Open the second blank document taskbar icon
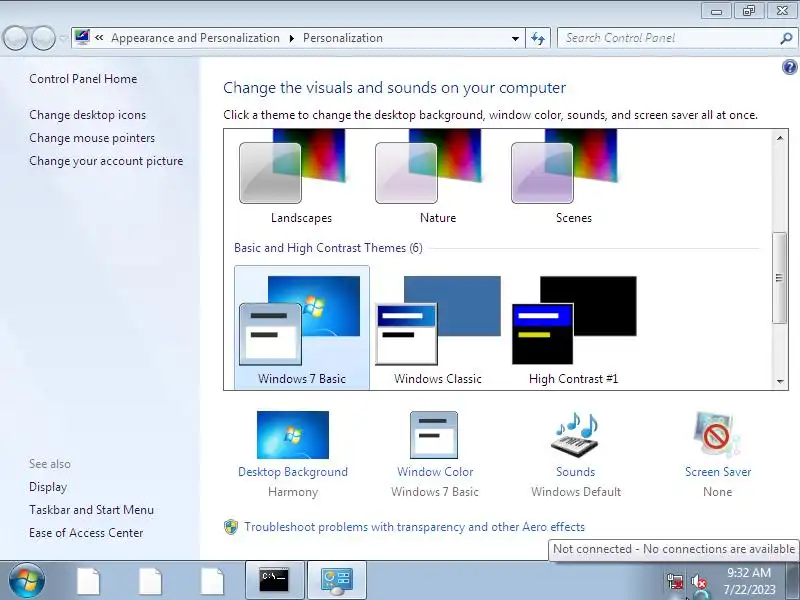 pos(150,581)
